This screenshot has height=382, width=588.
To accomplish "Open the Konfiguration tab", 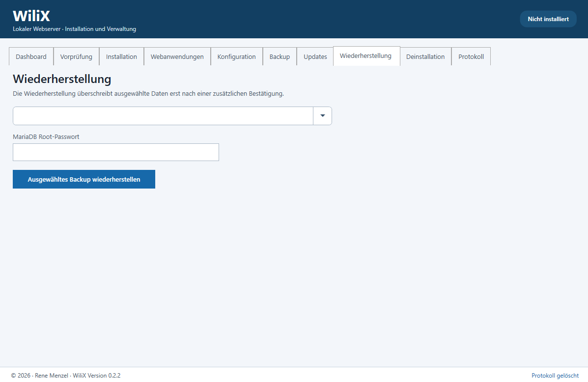I will coord(237,56).
